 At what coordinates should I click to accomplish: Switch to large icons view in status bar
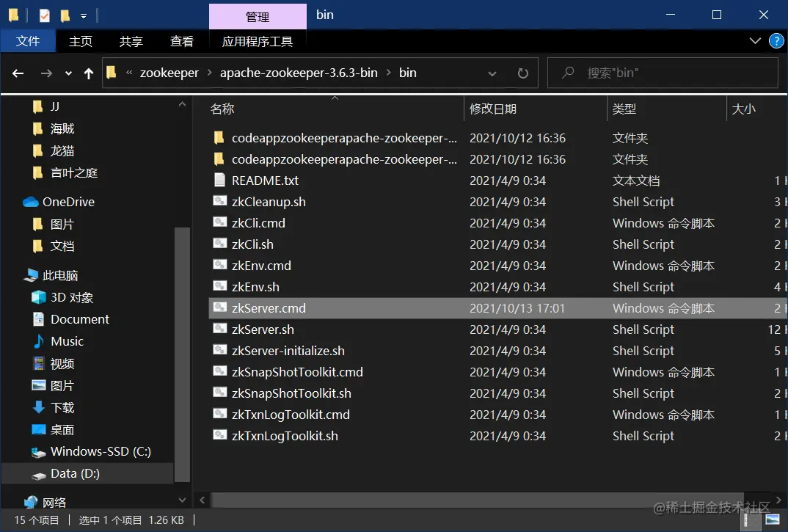[773, 520]
